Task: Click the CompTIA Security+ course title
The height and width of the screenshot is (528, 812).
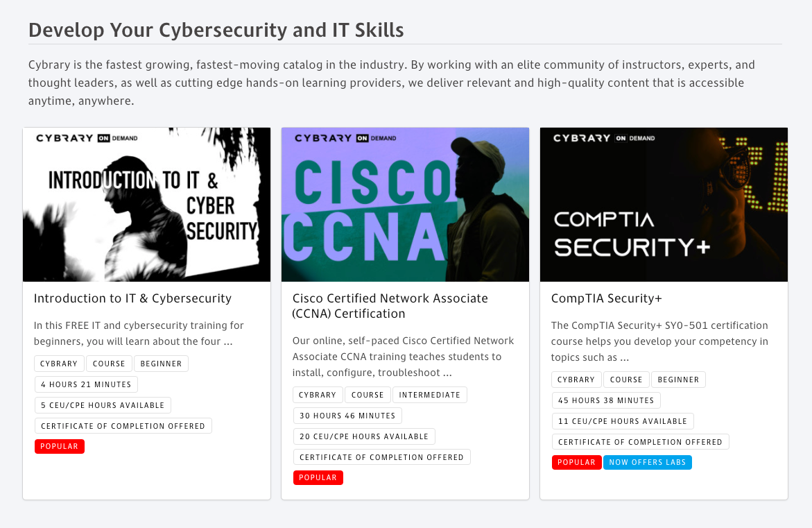Action: point(607,298)
